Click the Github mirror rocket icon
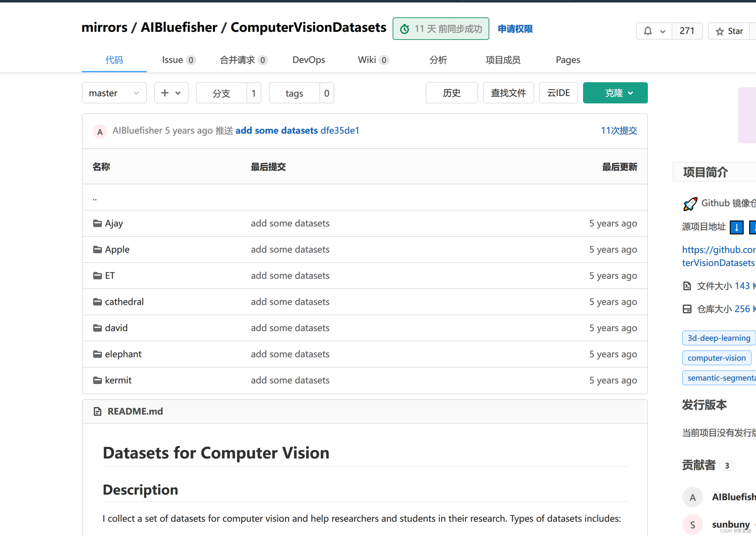Image resolution: width=756 pixels, height=536 pixels. pos(690,204)
